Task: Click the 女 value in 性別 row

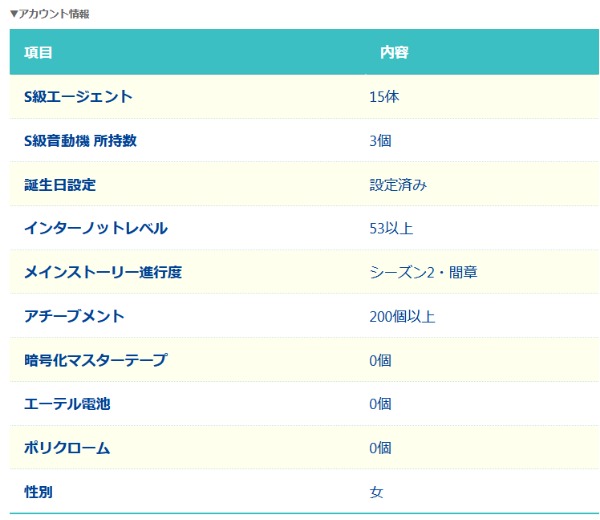Action: (x=376, y=492)
